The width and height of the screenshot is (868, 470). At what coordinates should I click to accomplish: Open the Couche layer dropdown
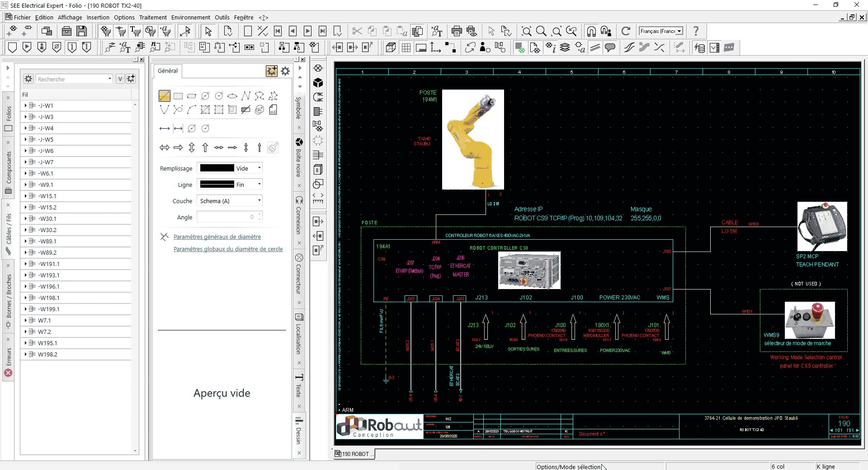coord(259,200)
